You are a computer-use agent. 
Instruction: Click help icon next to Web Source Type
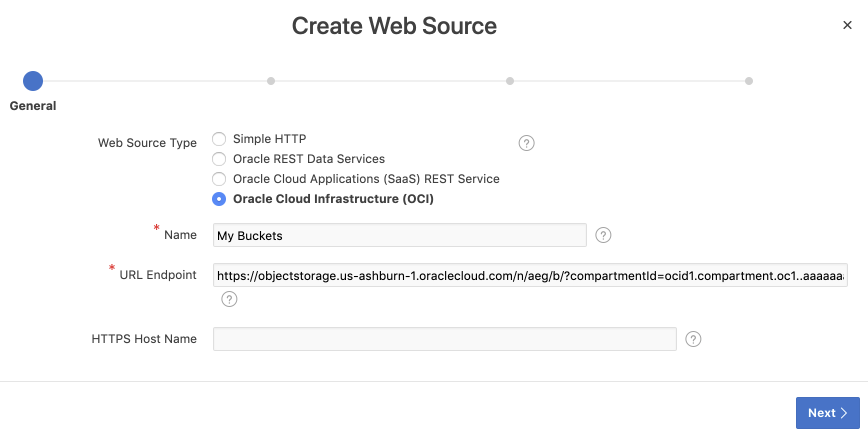(526, 143)
